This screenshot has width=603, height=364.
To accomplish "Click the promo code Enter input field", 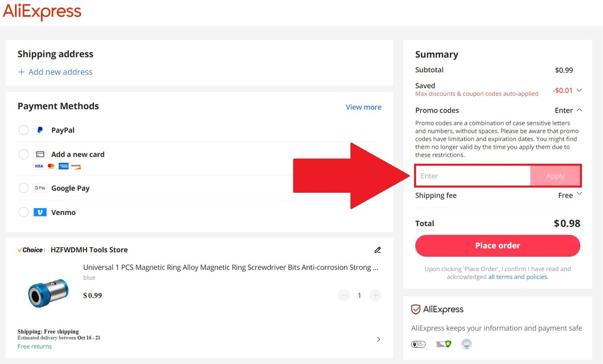I will (473, 176).
